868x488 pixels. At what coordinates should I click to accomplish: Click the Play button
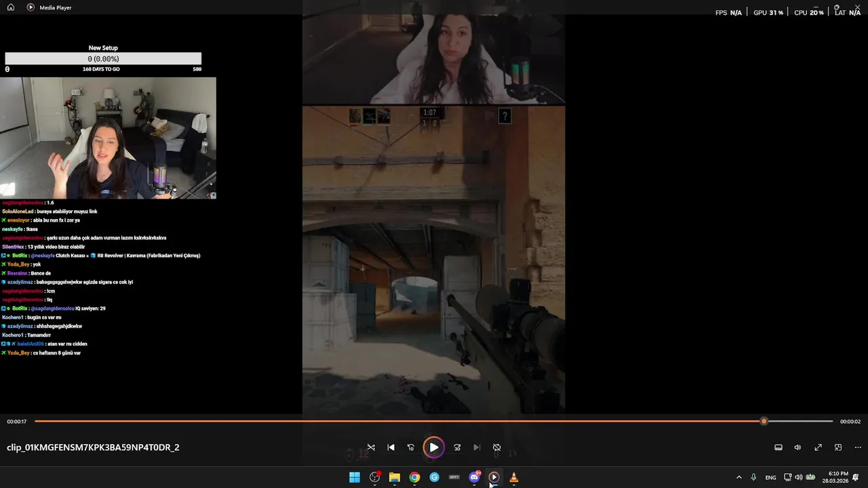click(433, 447)
